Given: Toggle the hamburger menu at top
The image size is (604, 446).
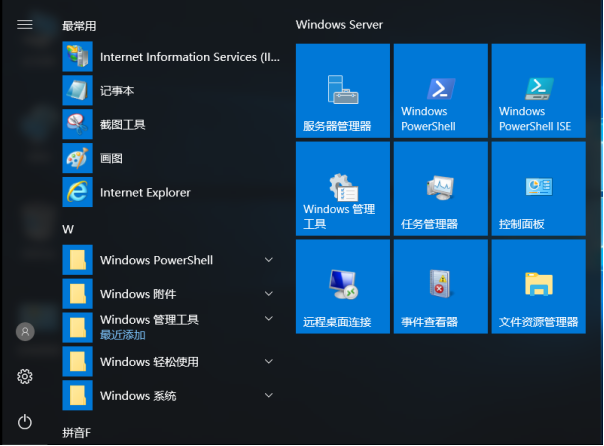Looking at the screenshot, I should tap(25, 25).
